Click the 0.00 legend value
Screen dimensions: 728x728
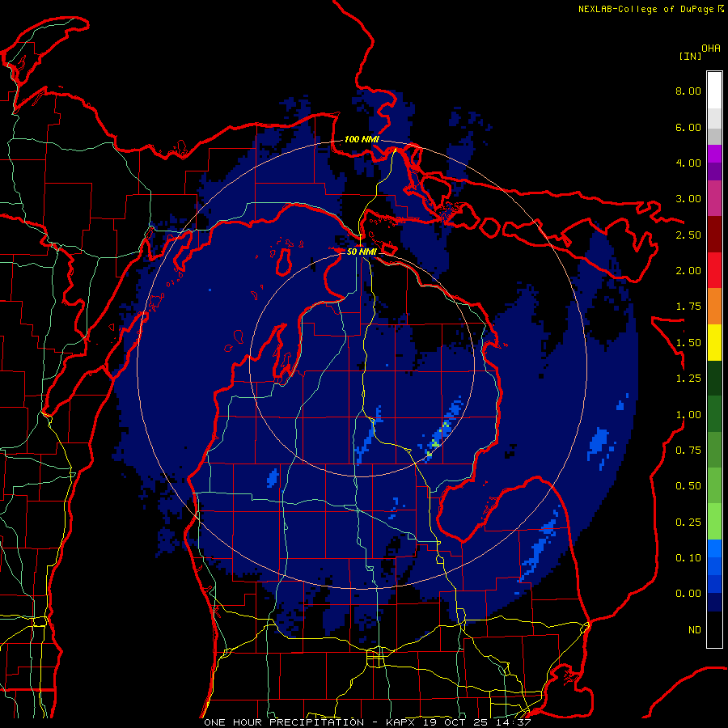(x=688, y=594)
